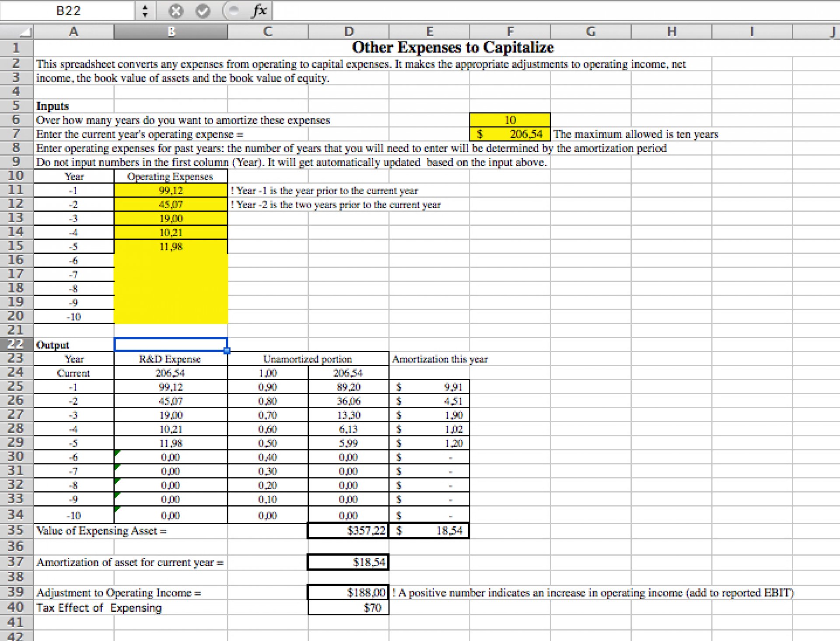This screenshot has width=840, height=641.
Task: Click the adjustment value $188.00
Action: tap(349, 592)
